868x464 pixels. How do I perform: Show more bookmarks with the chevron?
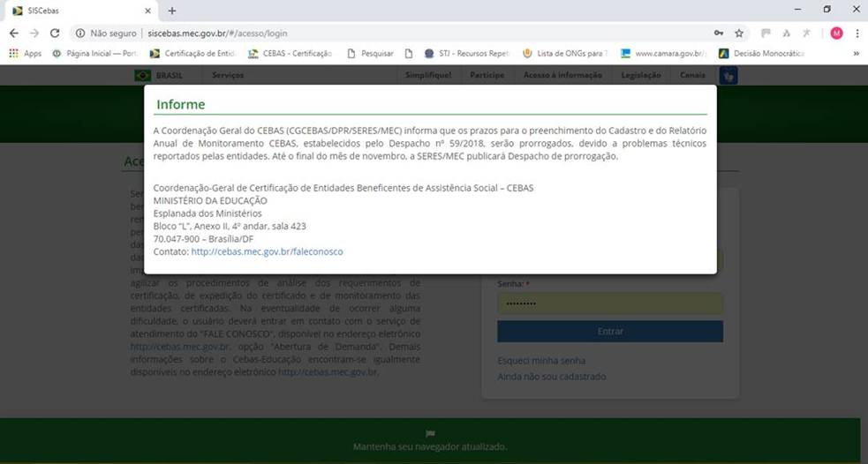pyautogui.click(x=856, y=54)
